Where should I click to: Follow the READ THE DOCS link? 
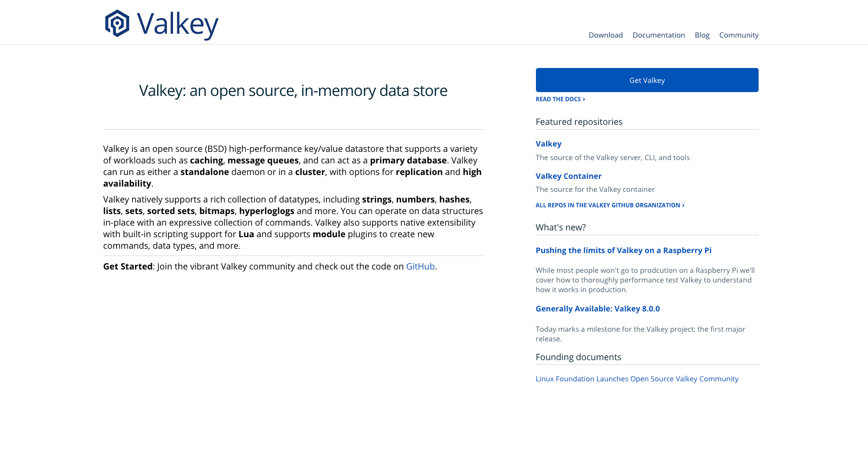[560, 99]
